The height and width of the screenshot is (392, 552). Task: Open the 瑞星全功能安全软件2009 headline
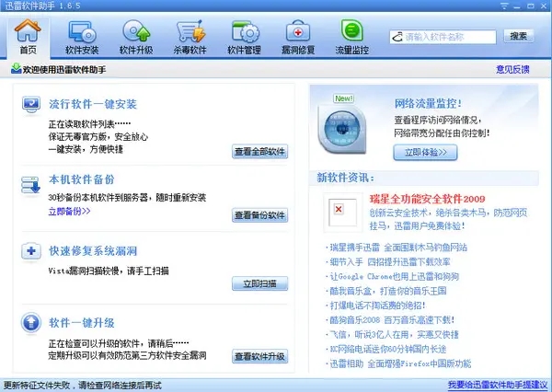(427, 199)
